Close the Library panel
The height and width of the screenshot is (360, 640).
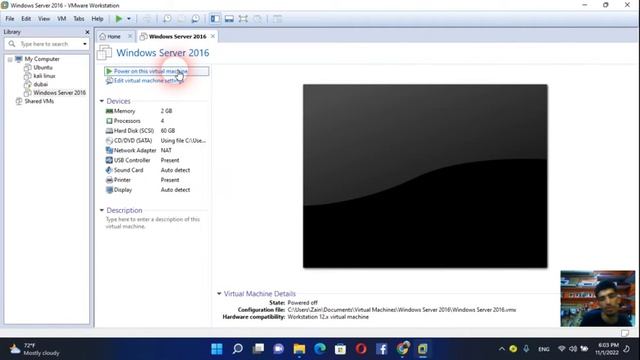(87, 32)
